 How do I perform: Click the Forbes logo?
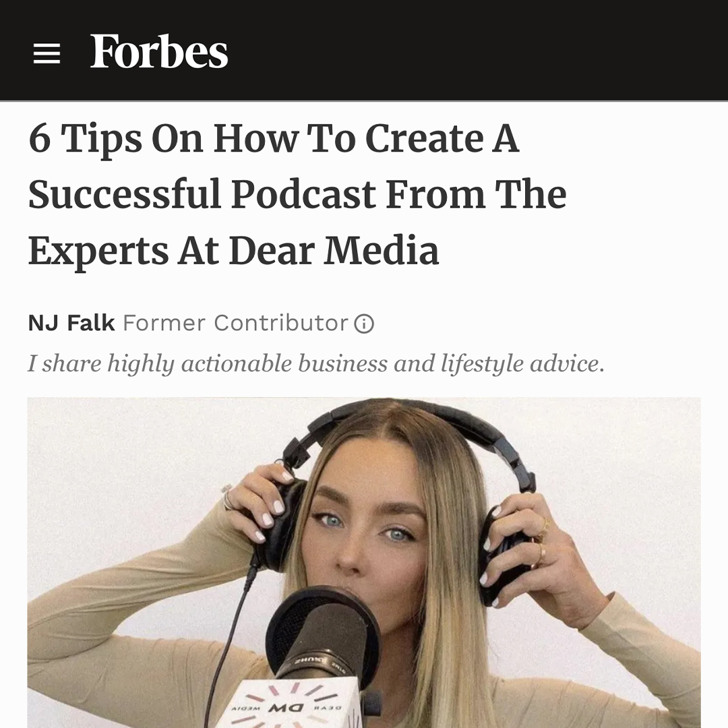coord(159,51)
